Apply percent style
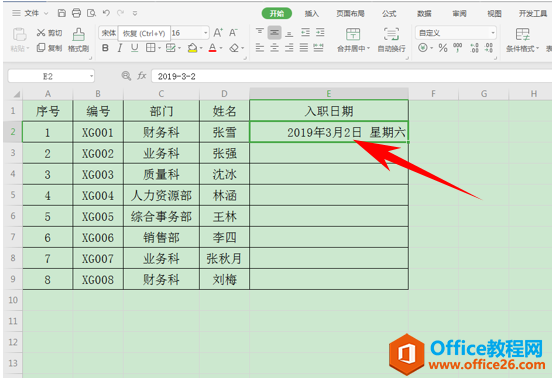Screen dimensions: 552x382 point(443,48)
